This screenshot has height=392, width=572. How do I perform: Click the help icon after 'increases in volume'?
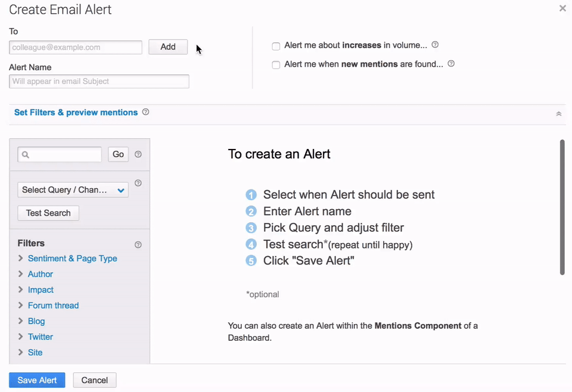(x=434, y=44)
